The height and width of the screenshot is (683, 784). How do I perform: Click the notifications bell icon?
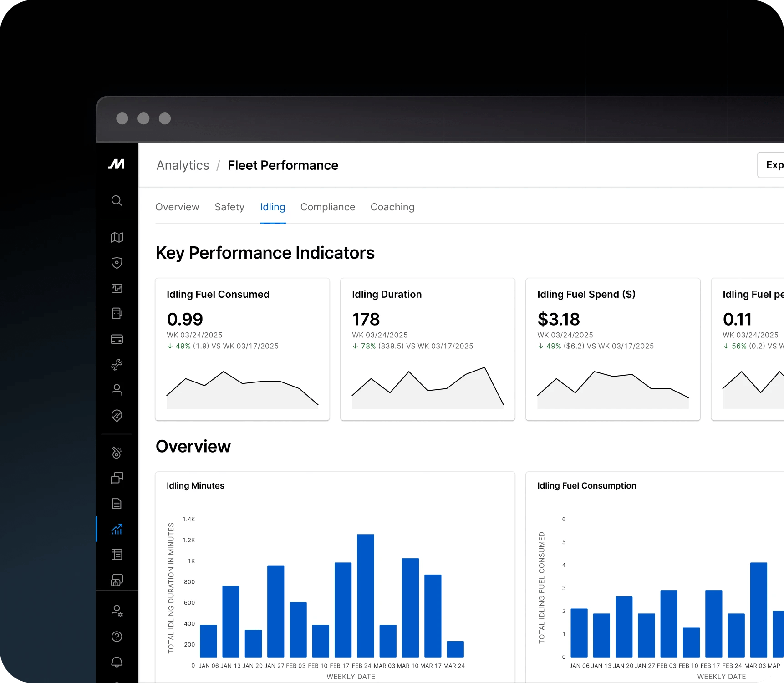[x=117, y=662]
